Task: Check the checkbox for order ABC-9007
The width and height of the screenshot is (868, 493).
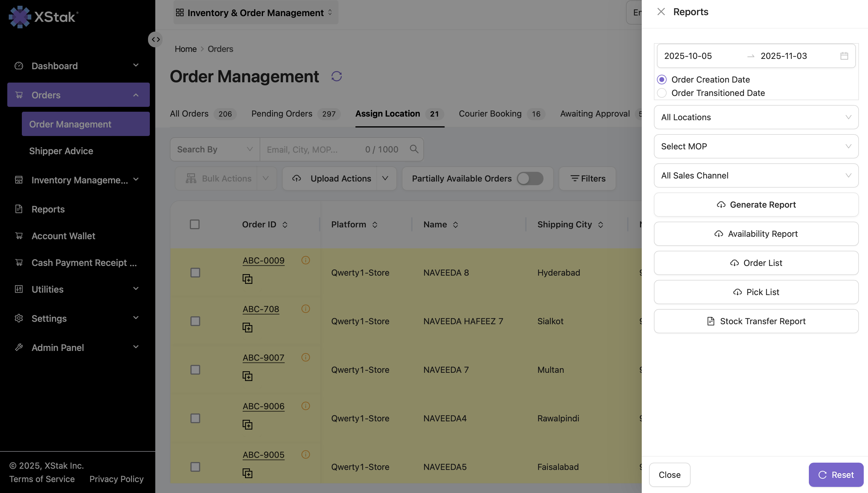Action: [195, 370]
